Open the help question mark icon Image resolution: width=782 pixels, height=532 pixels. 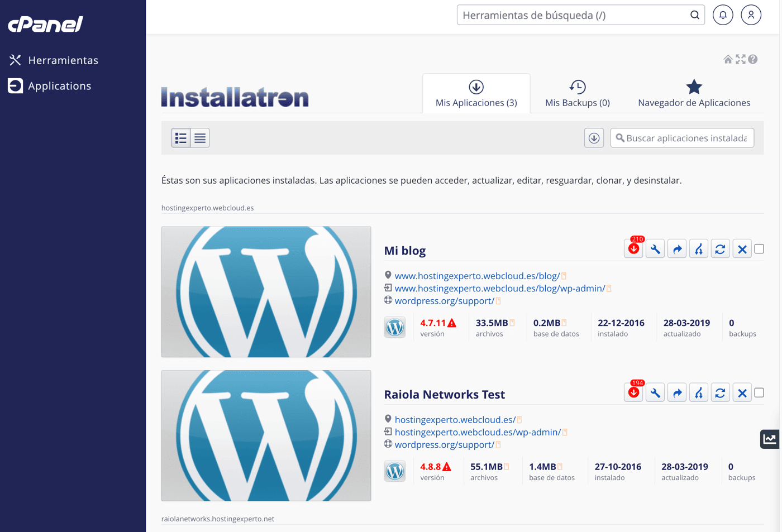(753, 59)
